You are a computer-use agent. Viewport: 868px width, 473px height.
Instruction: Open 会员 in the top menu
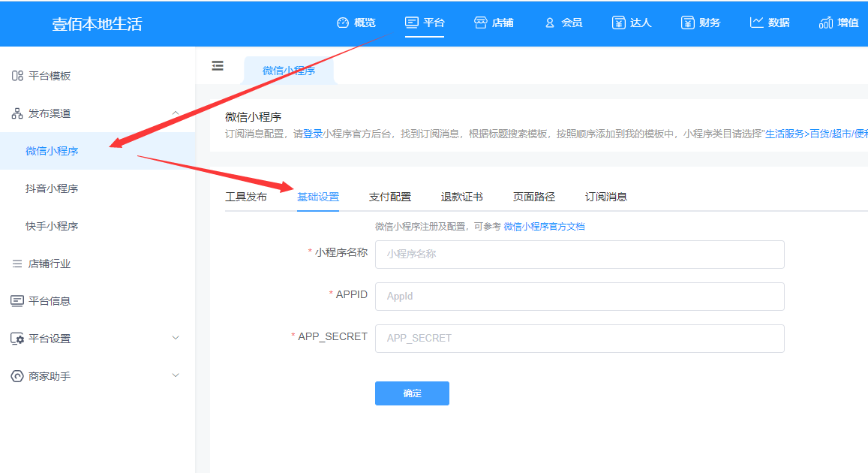[563, 23]
